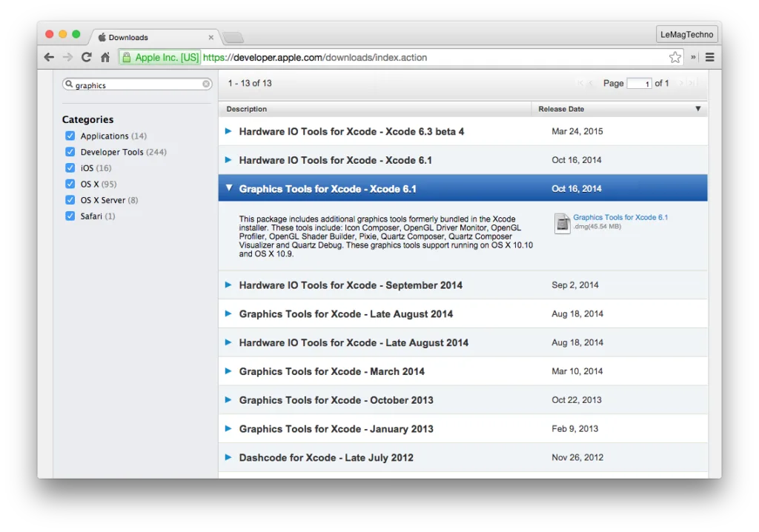The image size is (759, 532).
Task: Expand Hardware IO Tools Xcode 6.3 beta 4
Action: coord(228,131)
